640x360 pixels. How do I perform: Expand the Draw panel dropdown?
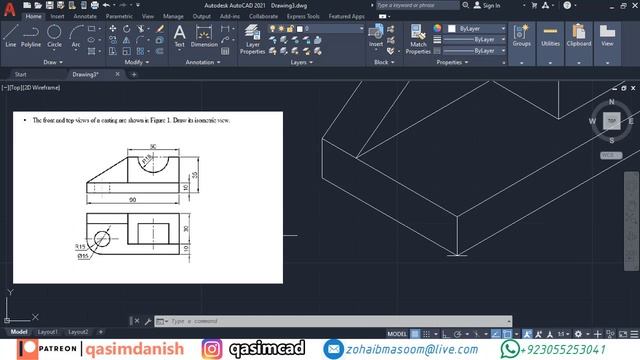[53, 62]
